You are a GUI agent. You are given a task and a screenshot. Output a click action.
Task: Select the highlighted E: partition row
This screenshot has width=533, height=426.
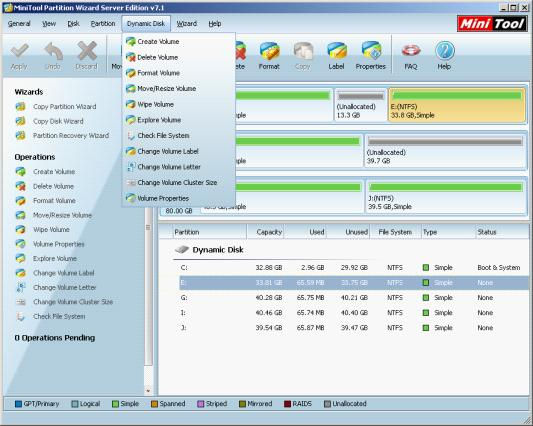tap(354, 283)
